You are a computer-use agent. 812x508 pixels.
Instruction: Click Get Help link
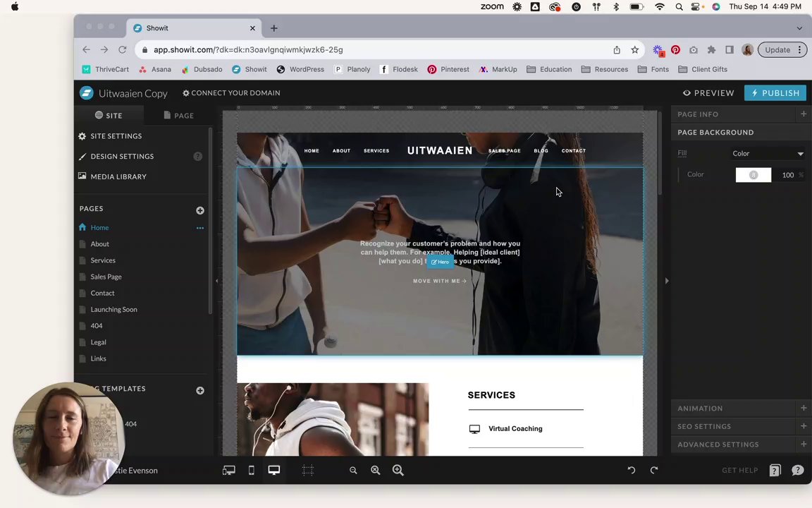[740, 470]
